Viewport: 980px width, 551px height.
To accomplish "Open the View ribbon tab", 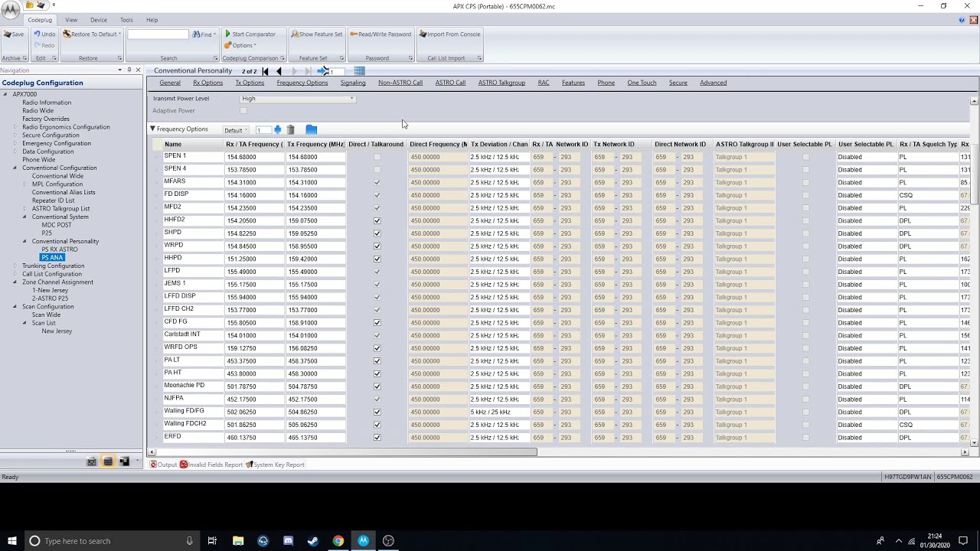I will (71, 20).
